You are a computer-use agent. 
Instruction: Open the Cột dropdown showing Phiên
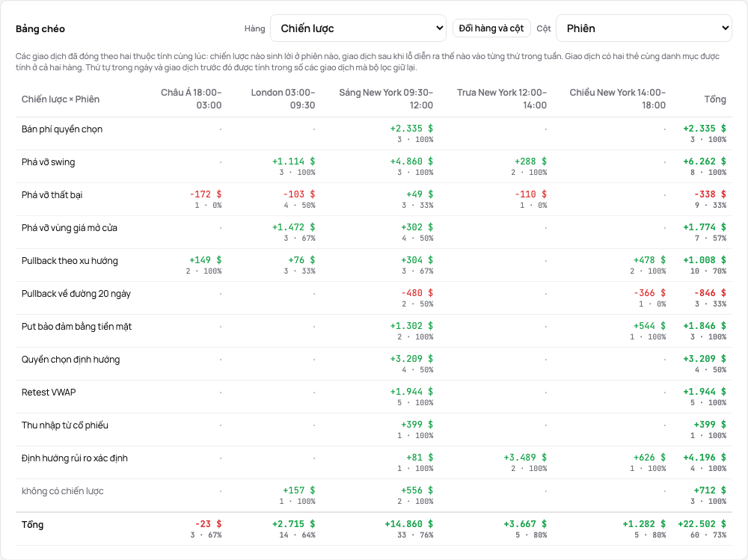643,28
